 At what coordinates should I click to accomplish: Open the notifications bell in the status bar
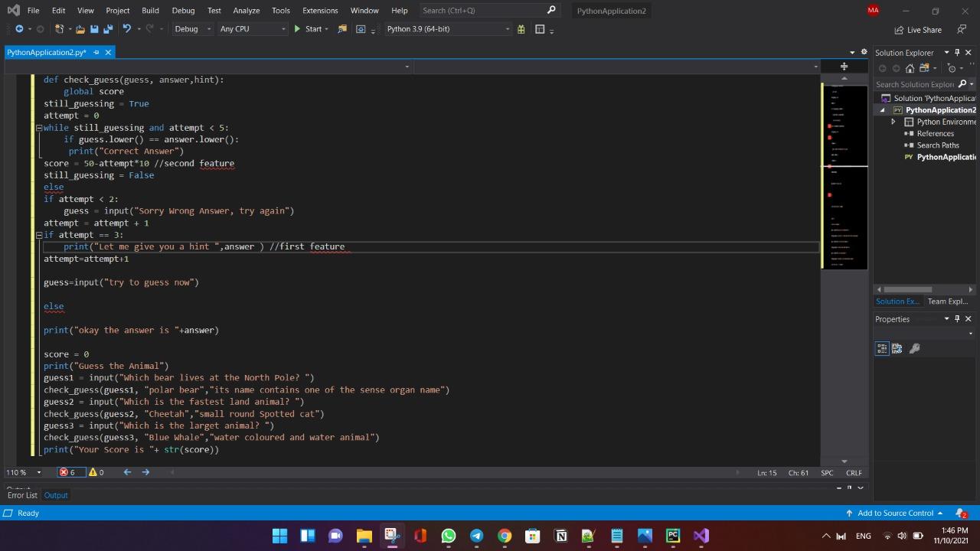pos(961,513)
